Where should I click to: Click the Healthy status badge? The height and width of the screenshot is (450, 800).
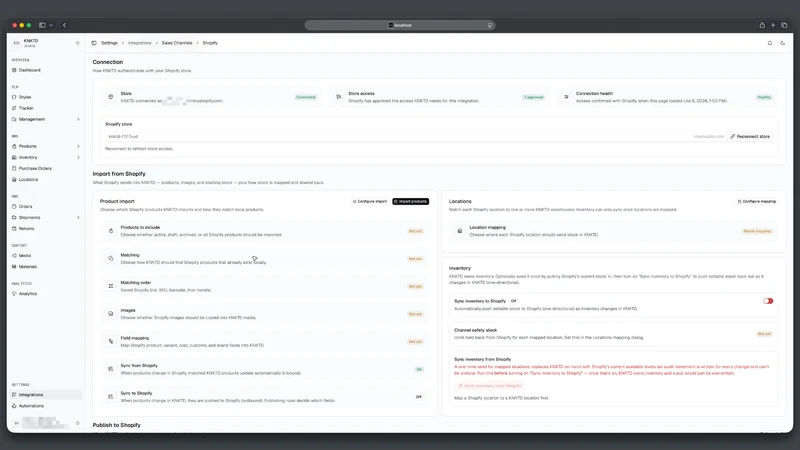coord(764,97)
